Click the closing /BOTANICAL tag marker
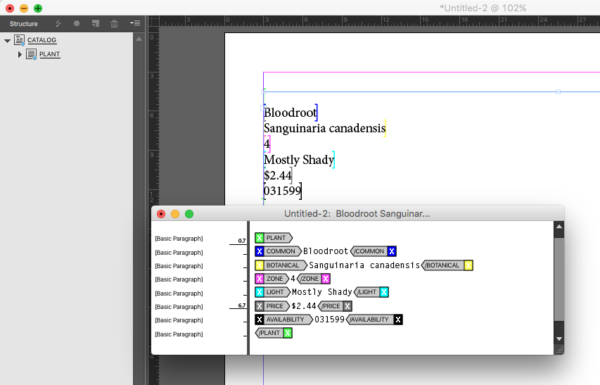This screenshot has height=385, width=600. [447, 265]
